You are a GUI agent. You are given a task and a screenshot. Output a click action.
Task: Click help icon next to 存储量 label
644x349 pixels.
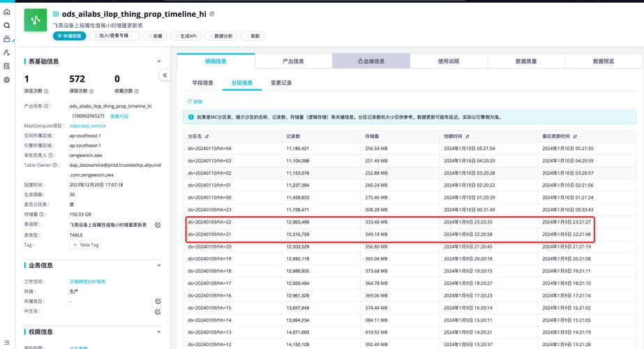[x=41, y=214]
